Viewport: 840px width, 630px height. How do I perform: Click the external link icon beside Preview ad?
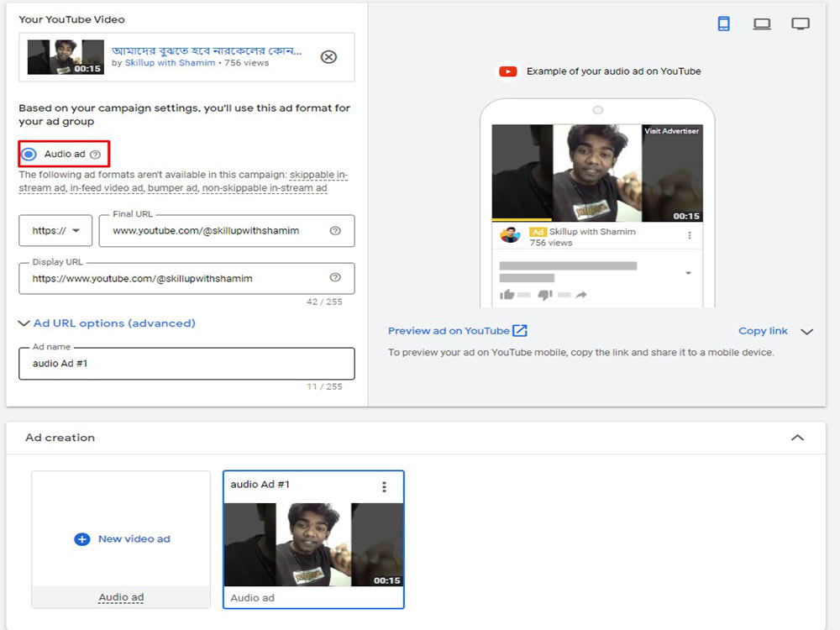[520, 330]
